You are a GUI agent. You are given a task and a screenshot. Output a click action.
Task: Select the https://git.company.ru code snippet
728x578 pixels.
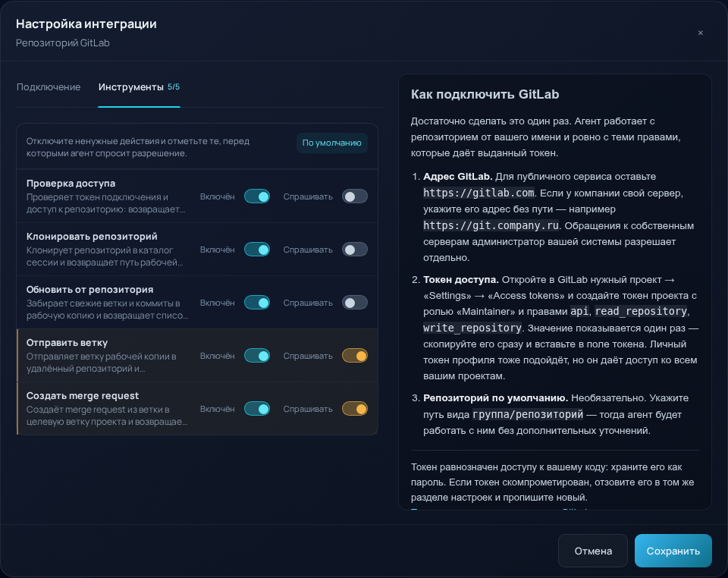(x=491, y=225)
